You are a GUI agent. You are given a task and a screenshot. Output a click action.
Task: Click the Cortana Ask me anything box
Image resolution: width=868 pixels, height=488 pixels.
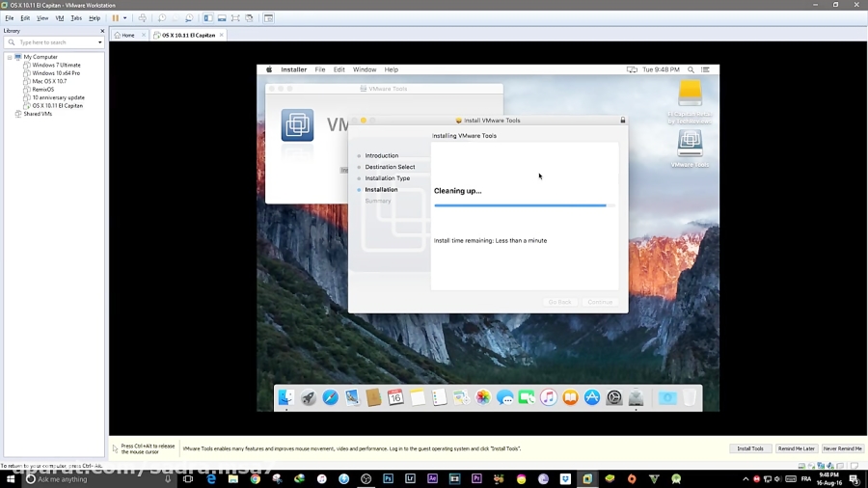(98, 479)
